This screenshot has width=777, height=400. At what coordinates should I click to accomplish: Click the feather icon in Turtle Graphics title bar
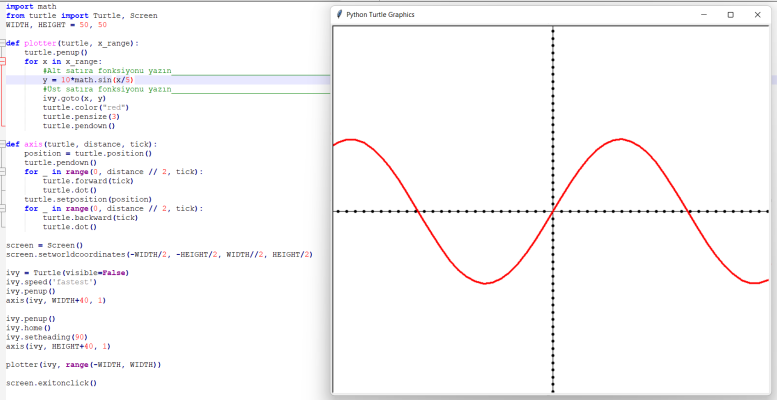[x=339, y=14]
